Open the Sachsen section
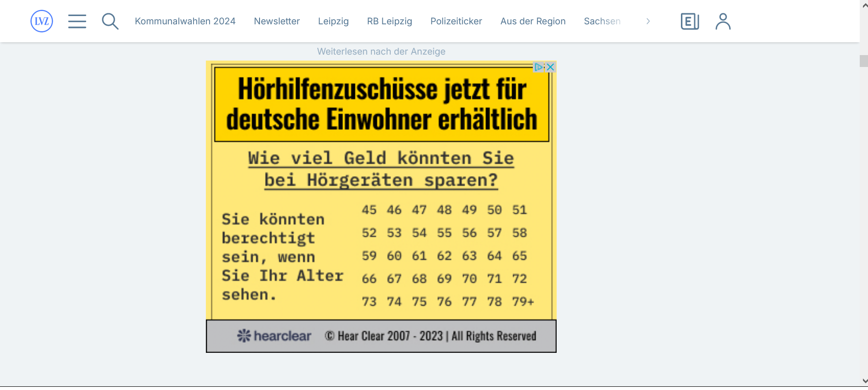The height and width of the screenshot is (390, 868). point(602,21)
